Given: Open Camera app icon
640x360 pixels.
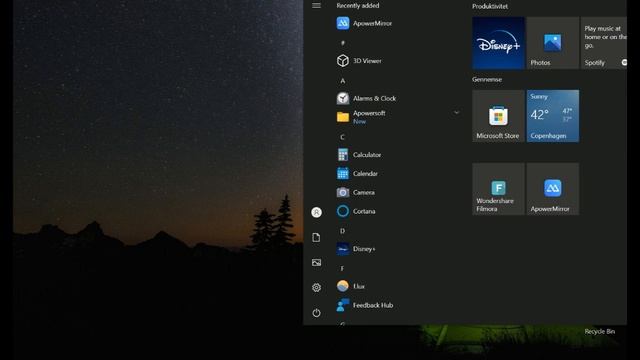Looking at the screenshot, I should (x=343, y=192).
